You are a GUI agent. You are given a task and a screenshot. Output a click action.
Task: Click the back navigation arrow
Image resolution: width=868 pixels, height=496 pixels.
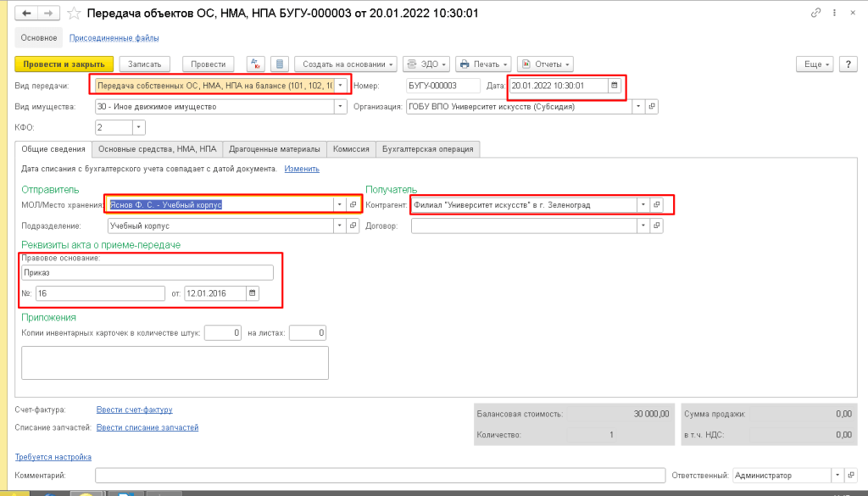(x=27, y=14)
